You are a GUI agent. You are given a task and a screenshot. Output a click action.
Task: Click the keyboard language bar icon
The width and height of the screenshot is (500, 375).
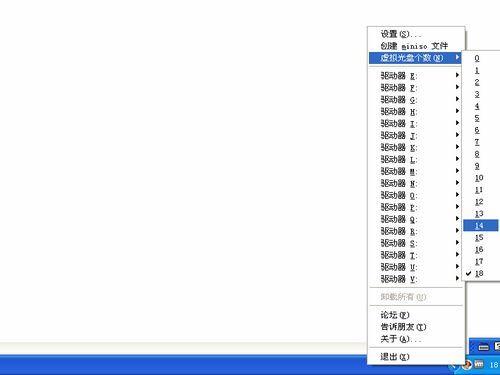coord(483,347)
